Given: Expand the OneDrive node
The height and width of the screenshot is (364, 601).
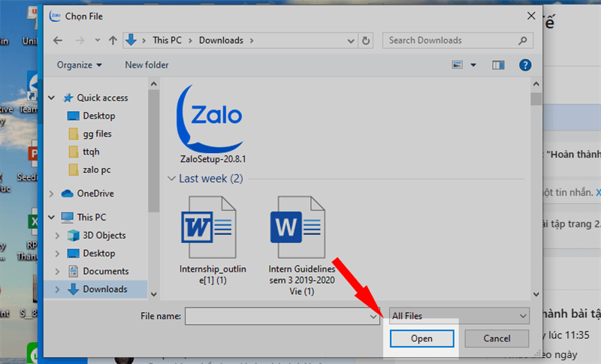Looking at the screenshot, I should click(51, 194).
